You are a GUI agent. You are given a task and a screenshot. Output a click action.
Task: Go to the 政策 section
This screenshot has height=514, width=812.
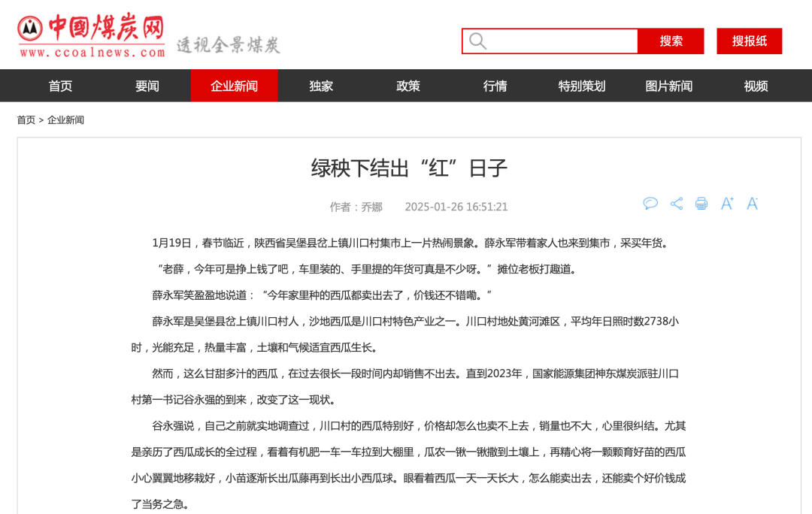[x=408, y=86]
